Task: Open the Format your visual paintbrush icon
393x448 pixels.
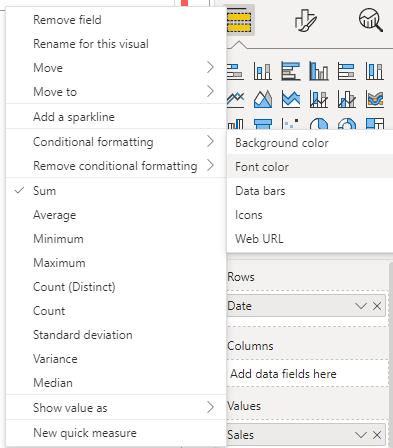Action: pyautogui.click(x=306, y=20)
